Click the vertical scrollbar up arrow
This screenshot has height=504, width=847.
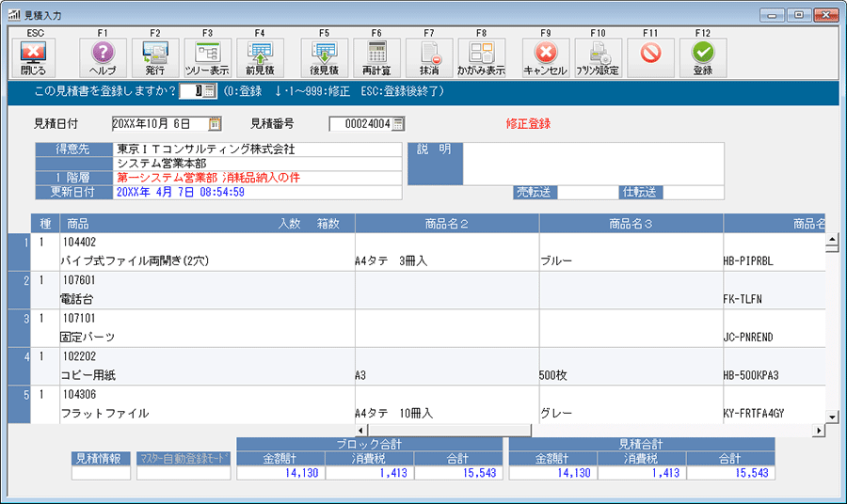click(x=832, y=239)
